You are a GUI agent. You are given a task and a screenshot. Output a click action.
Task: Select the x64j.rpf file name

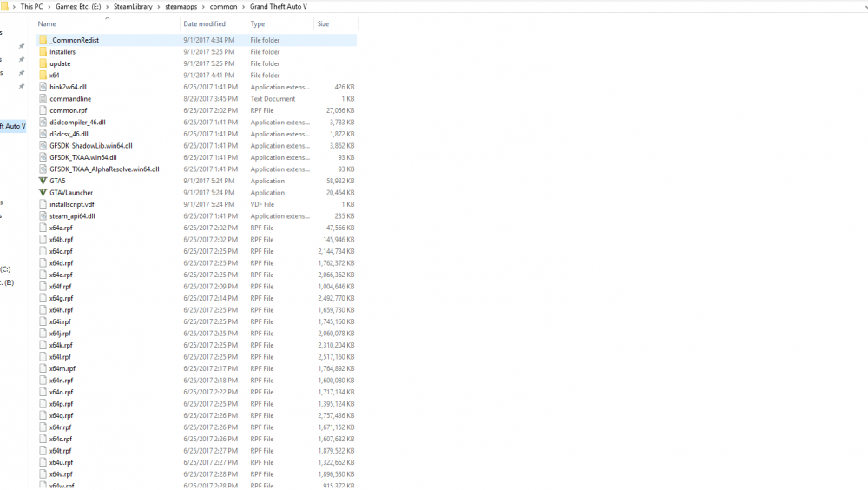point(61,334)
